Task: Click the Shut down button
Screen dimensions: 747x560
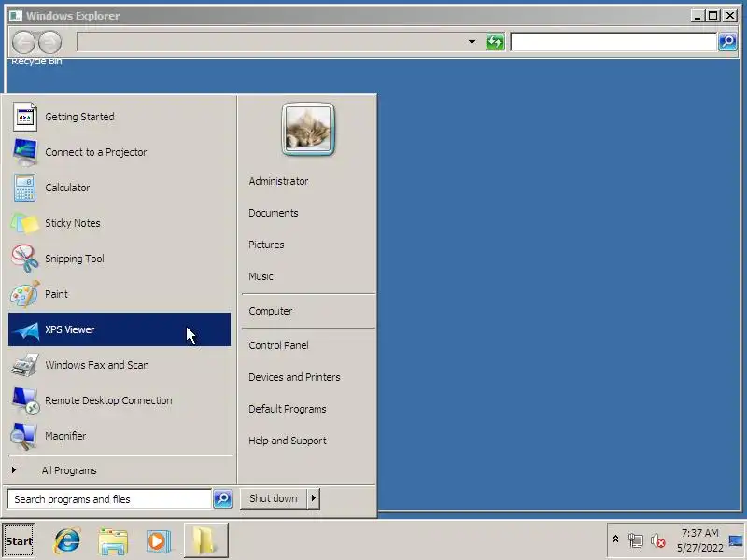Action: [x=274, y=498]
